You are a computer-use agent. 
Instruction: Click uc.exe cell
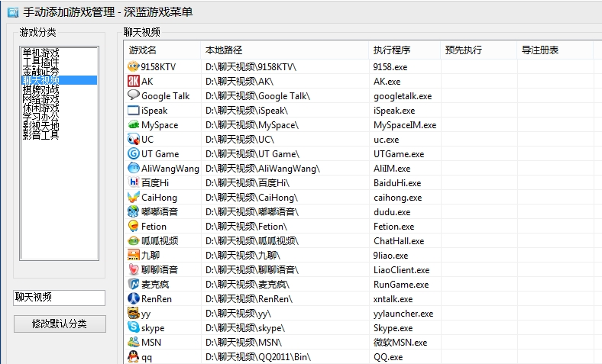(x=387, y=140)
